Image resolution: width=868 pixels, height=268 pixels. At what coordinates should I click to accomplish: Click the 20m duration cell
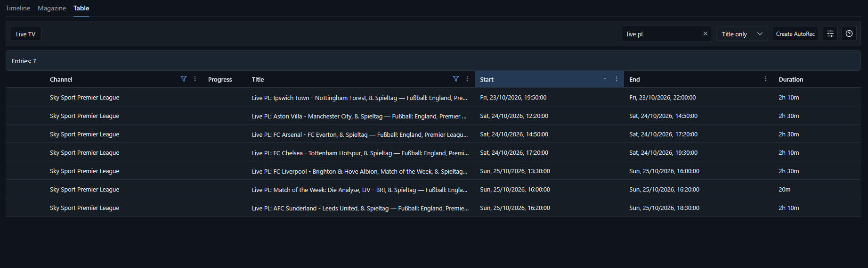click(784, 190)
